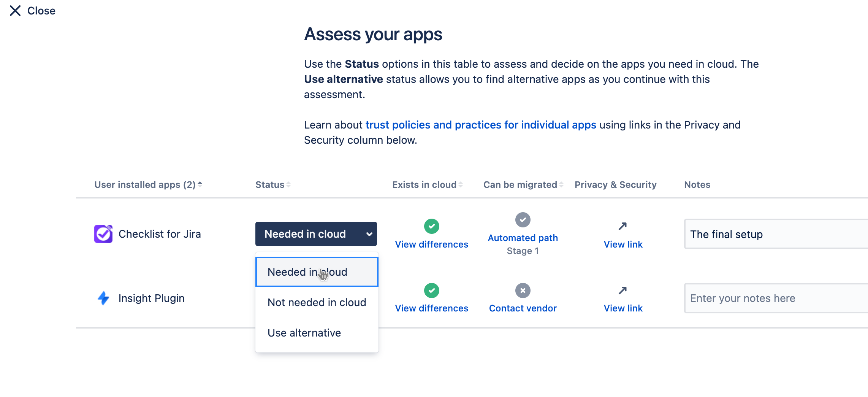868x397 pixels.
Task: Select Needed in cloud menu option
Action: point(307,272)
